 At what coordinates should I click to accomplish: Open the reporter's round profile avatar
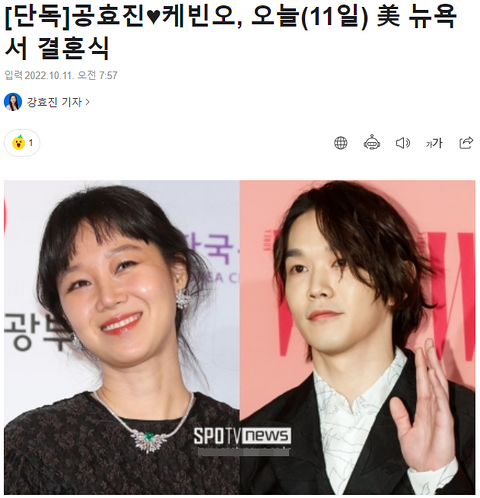(x=13, y=102)
